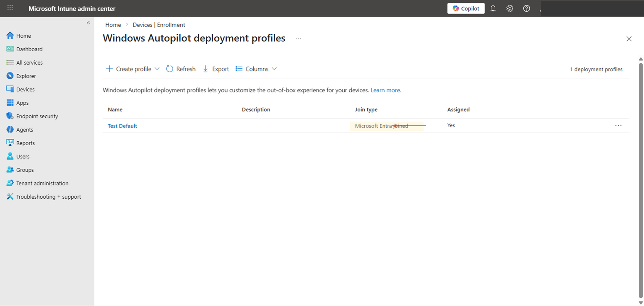Open Devices | Enrollment breadcrumb

158,24
